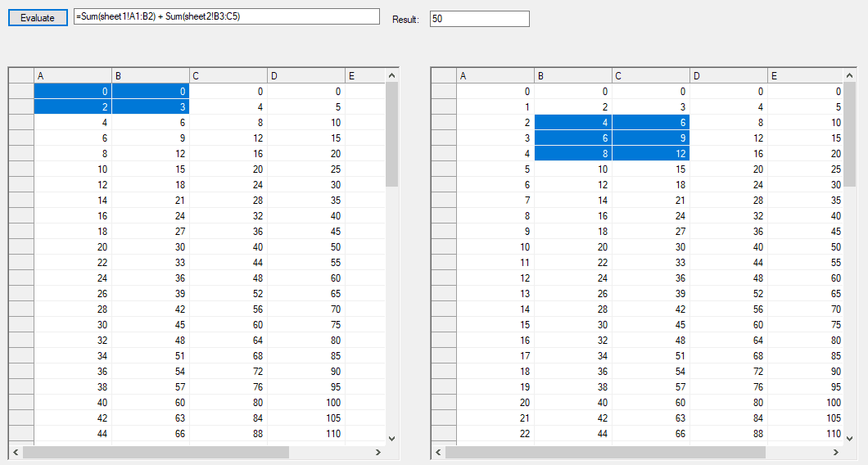
Task: Select highlighted cell 2 in left grid column A
Action: coord(73,107)
